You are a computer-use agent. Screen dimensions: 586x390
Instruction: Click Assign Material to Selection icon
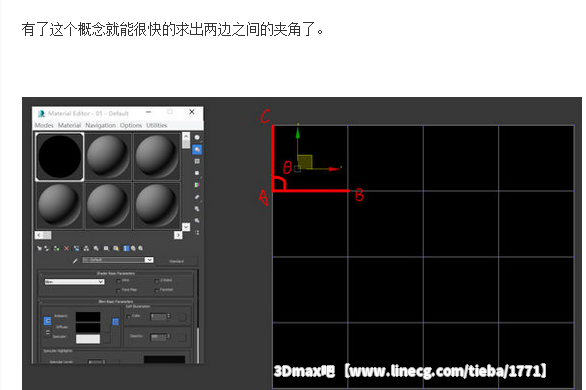pos(56,248)
